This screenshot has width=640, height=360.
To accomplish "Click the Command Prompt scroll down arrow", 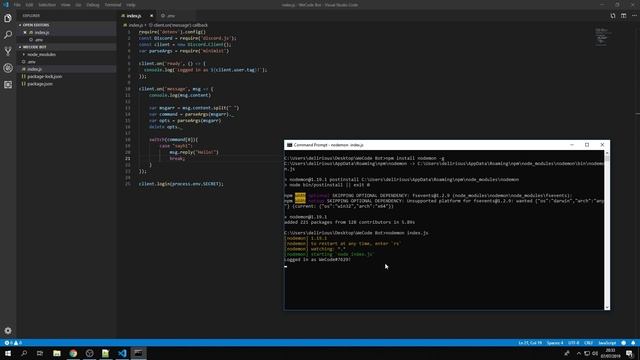I will coord(607,307).
